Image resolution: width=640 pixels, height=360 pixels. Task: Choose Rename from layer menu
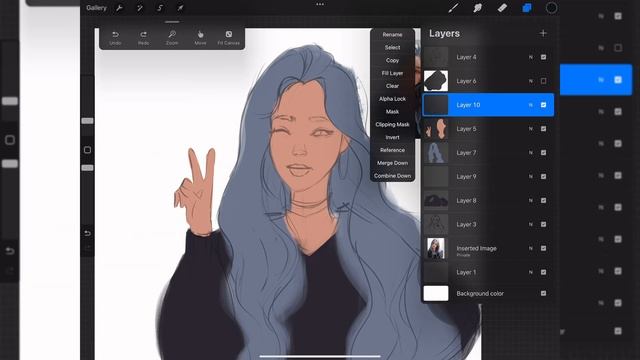(392, 35)
